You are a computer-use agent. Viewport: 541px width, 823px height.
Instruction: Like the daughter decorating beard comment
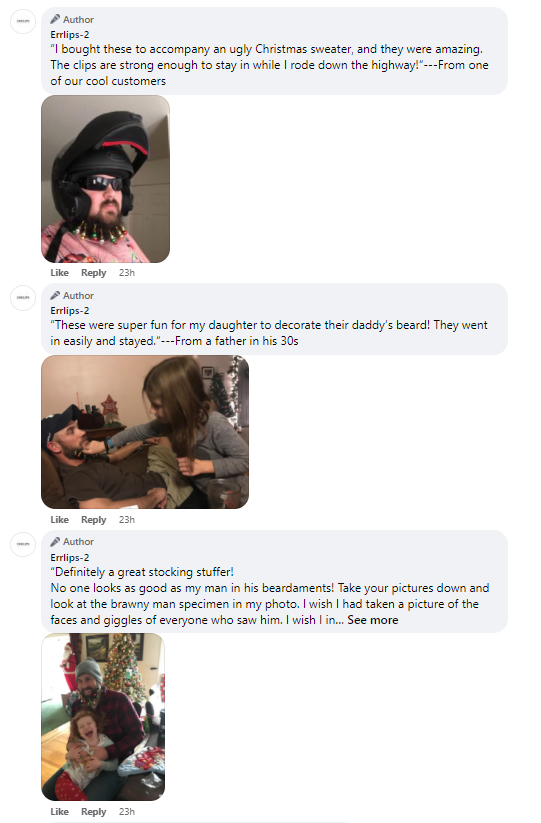(59, 519)
